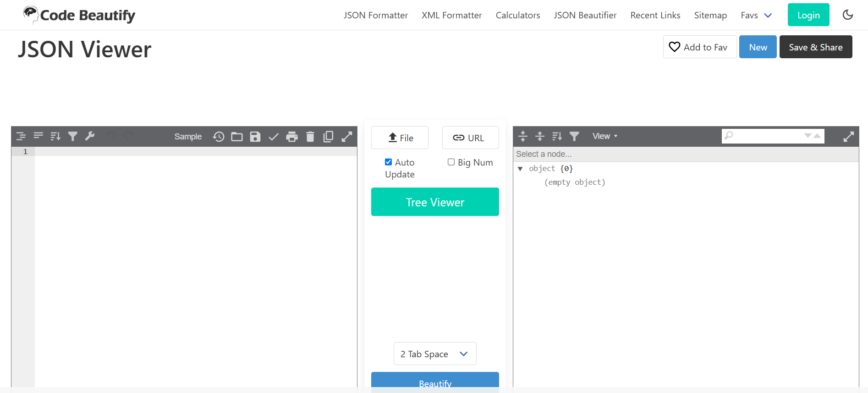Open the Calculators menu item
The height and width of the screenshot is (393, 868).
tap(517, 15)
